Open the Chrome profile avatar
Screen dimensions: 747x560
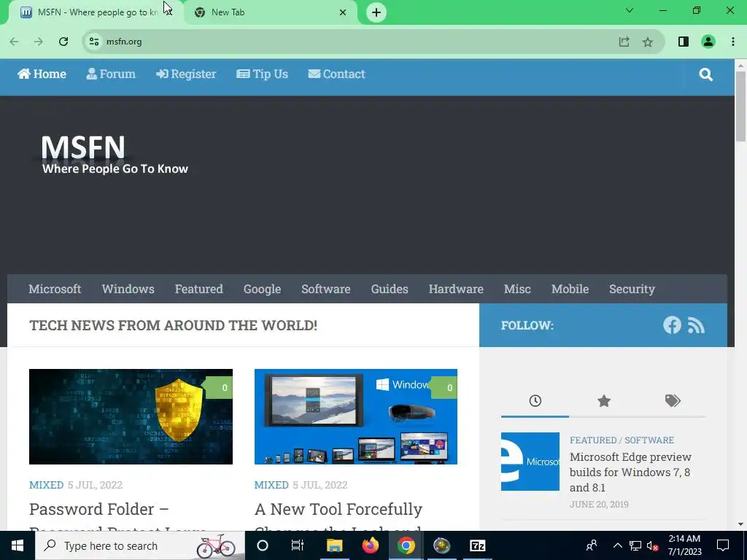pos(708,42)
